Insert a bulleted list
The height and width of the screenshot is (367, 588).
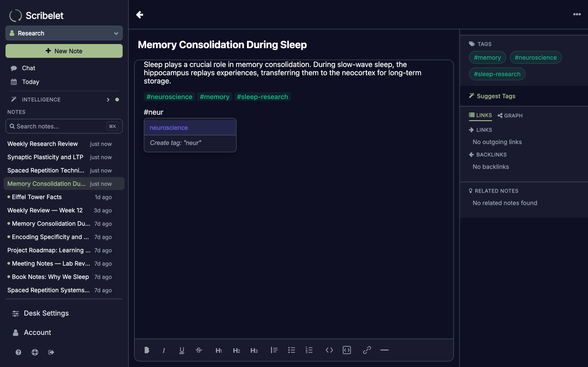[x=291, y=350]
